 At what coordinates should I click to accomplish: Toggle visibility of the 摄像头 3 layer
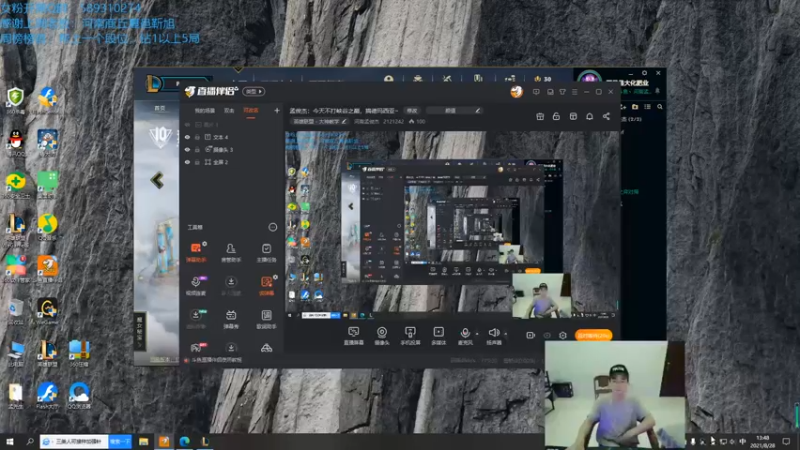tap(187, 149)
